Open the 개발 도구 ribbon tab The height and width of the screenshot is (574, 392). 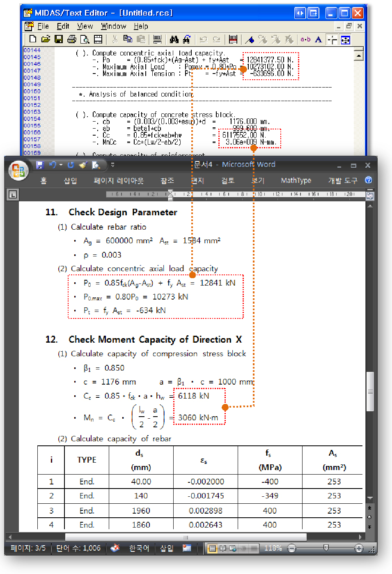coord(343,180)
